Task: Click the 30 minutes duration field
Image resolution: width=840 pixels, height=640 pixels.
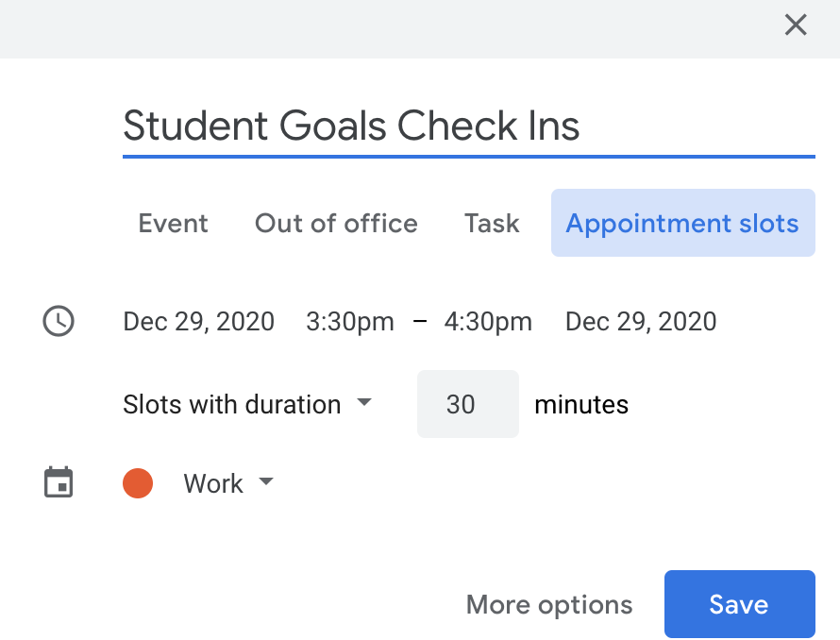Action: tap(467, 405)
